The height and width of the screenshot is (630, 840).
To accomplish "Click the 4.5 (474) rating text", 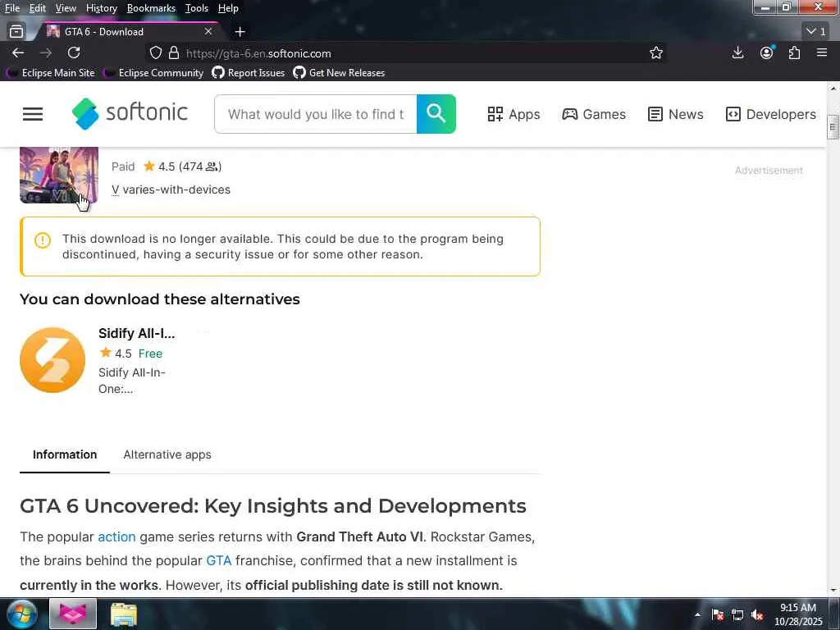I will click(189, 167).
